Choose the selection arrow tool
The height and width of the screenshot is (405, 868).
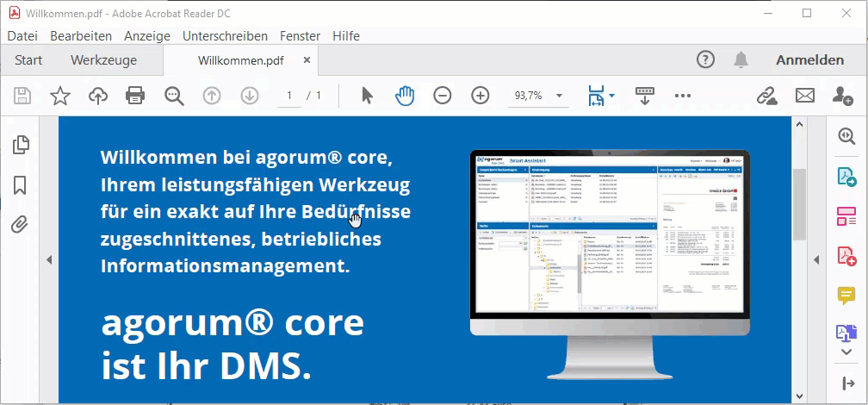coord(367,96)
